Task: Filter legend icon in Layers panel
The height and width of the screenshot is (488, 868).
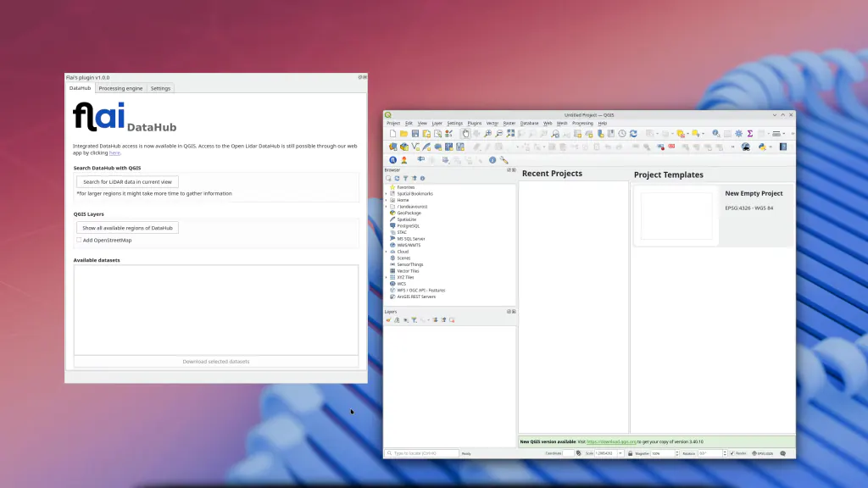Action: [x=414, y=319]
